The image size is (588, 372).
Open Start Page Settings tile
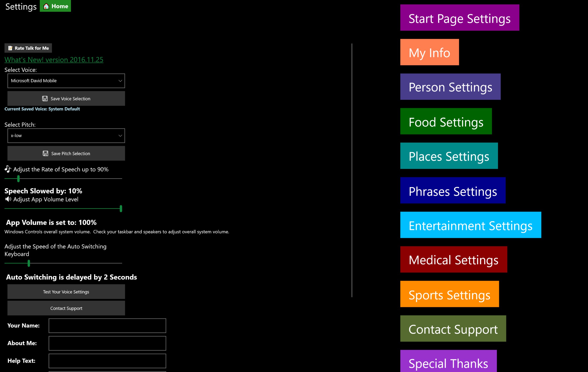coord(459,18)
